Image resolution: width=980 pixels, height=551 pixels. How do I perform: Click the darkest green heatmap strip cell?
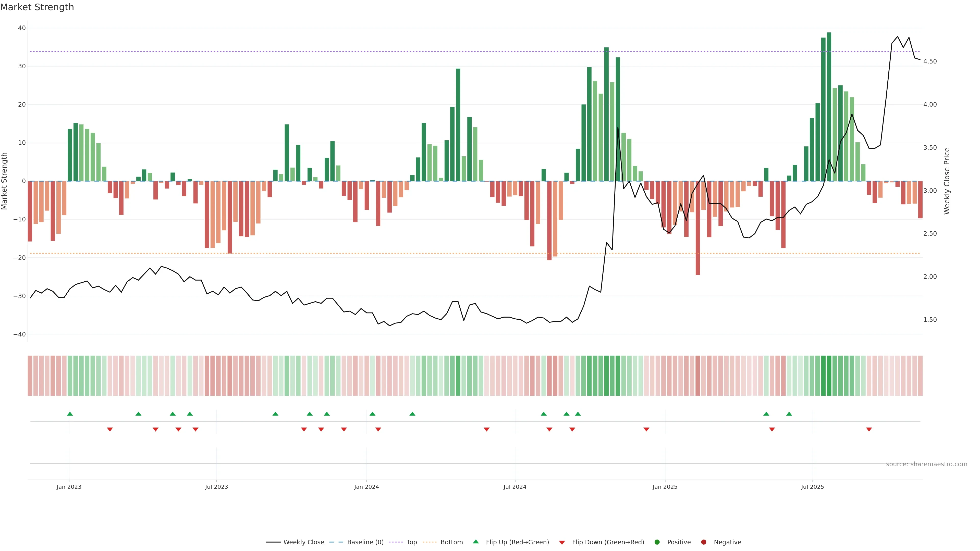(x=829, y=375)
